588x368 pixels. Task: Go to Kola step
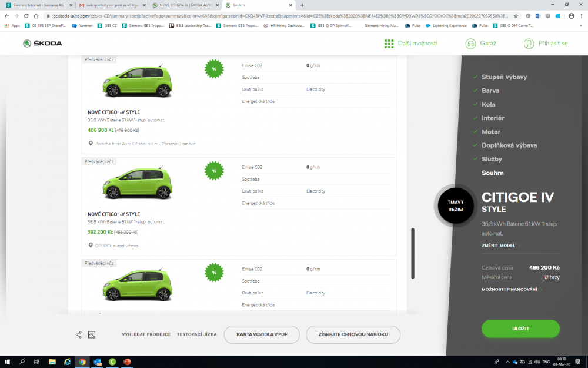[x=488, y=104]
